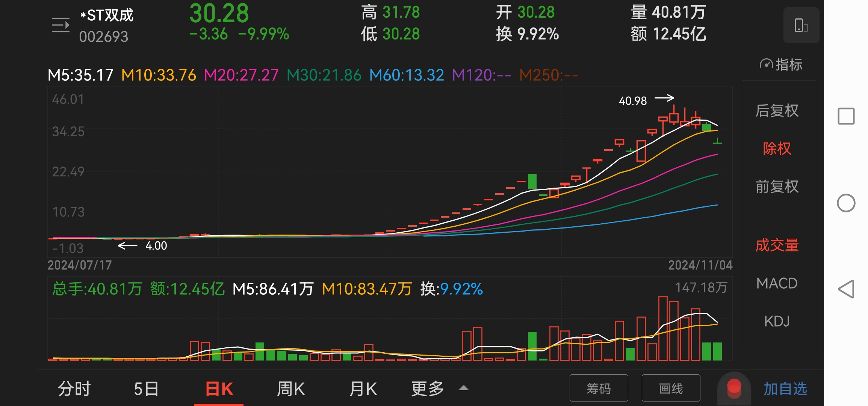
Task: Tap the latest candlestick on chart
Action: click(717, 142)
